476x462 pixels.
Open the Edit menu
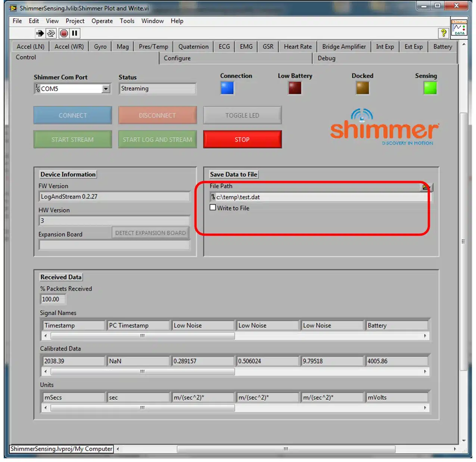click(34, 21)
